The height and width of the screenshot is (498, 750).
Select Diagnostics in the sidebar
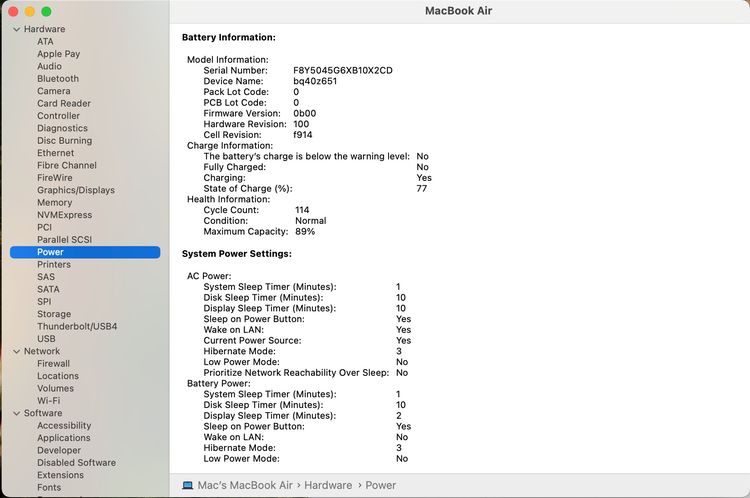coord(62,129)
